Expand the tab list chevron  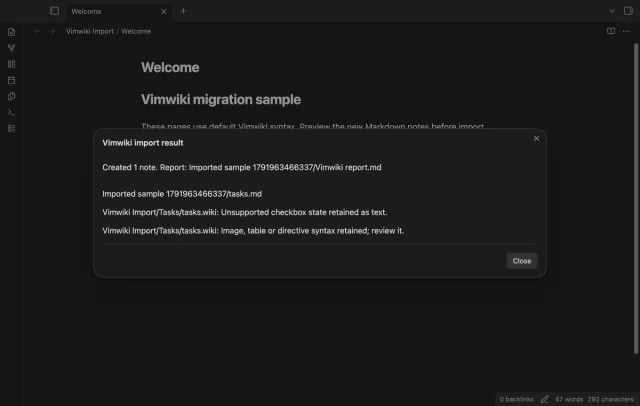tap(612, 11)
